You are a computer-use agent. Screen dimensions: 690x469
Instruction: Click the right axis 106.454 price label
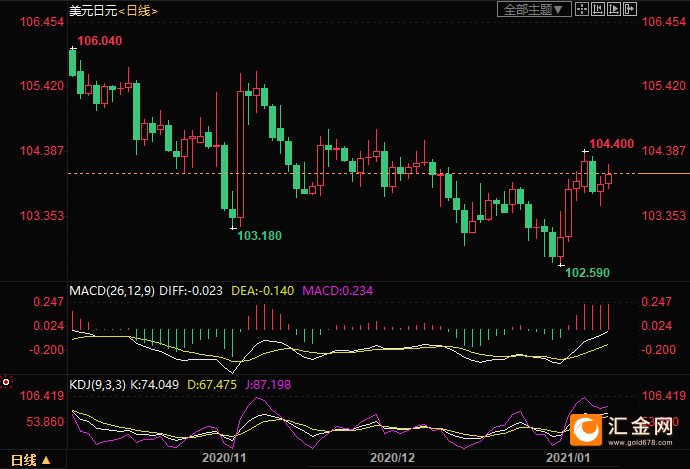664,22
